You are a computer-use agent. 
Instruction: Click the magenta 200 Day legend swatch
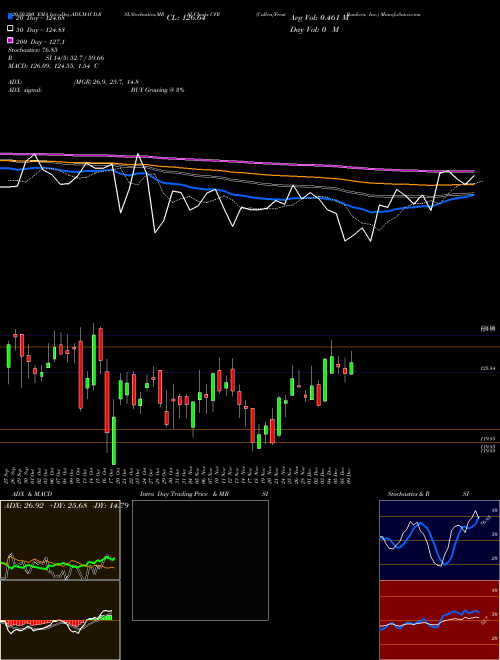click(10, 40)
